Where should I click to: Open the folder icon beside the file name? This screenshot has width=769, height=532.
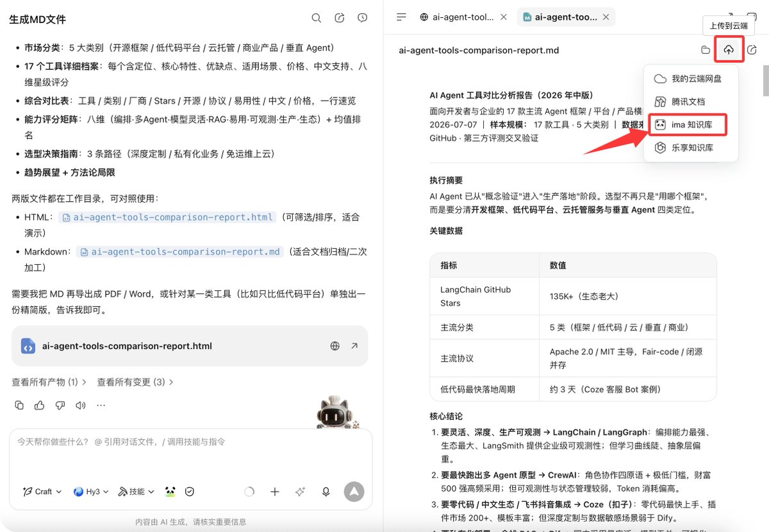tap(706, 50)
